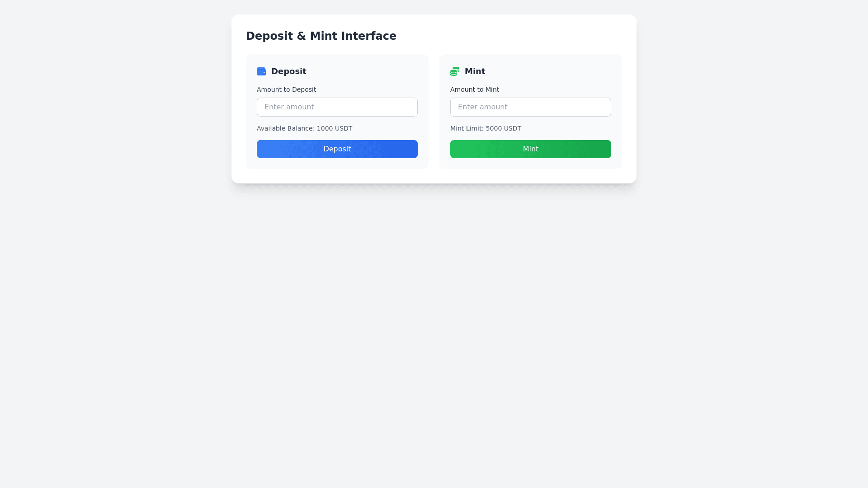This screenshot has height=488, width=868.
Task: Click the word "Interface" in the title
Action: click(x=368, y=36)
